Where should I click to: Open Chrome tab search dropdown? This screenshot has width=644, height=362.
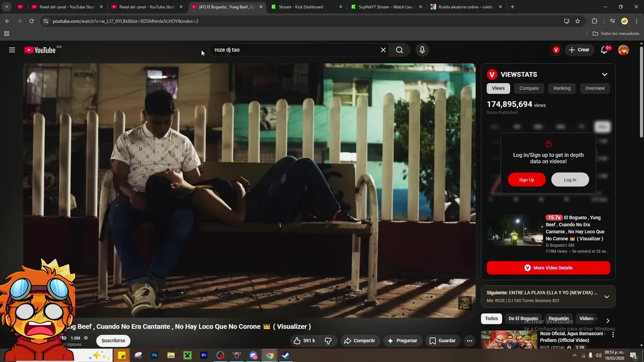point(7,7)
